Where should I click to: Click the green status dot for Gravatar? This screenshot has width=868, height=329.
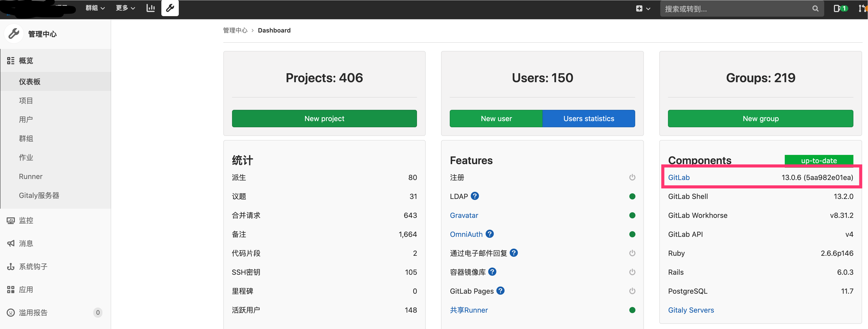tap(632, 215)
